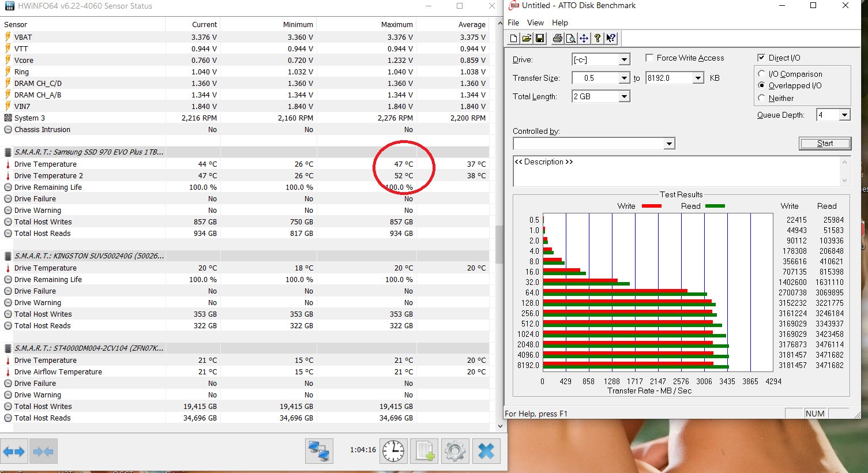This screenshot has width=868, height=473.
Task: Click the 1:04:16 elapsed time readout
Action: coord(363,450)
